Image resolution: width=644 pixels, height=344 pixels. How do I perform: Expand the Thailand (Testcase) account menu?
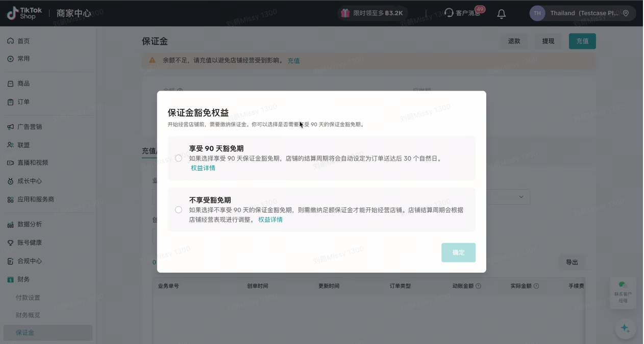(x=585, y=14)
